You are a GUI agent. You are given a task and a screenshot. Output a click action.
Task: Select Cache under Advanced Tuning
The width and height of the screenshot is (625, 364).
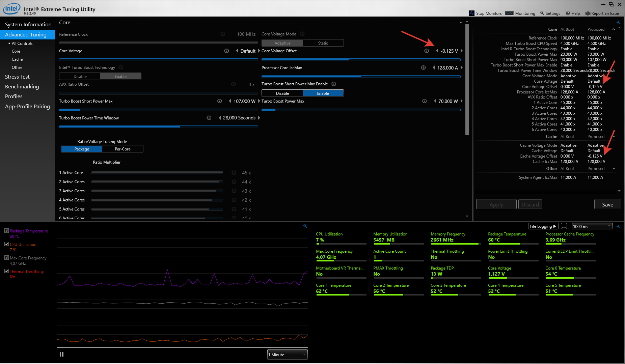point(17,59)
